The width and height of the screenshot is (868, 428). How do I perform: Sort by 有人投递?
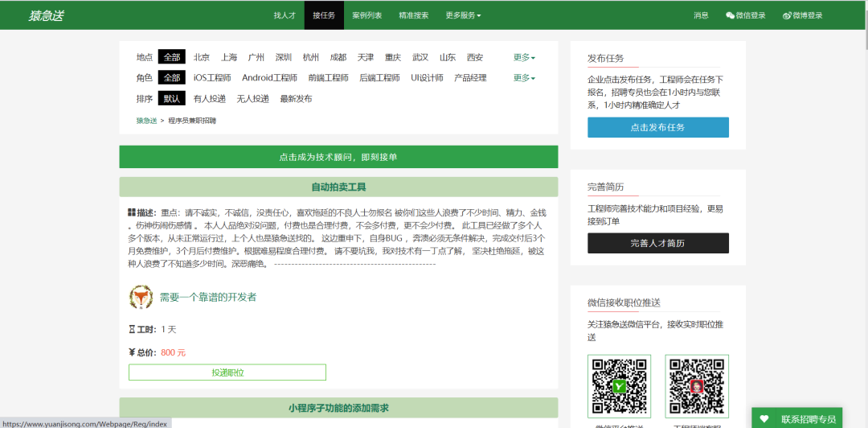210,99
